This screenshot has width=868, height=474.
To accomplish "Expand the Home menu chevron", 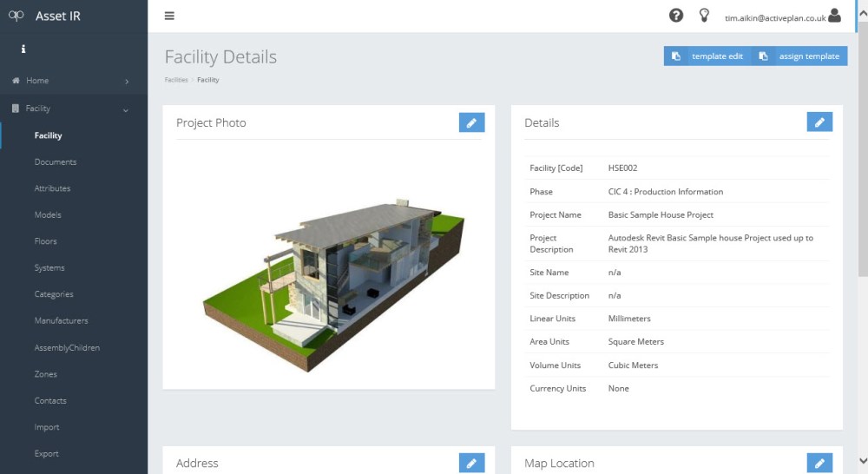I will [x=127, y=82].
